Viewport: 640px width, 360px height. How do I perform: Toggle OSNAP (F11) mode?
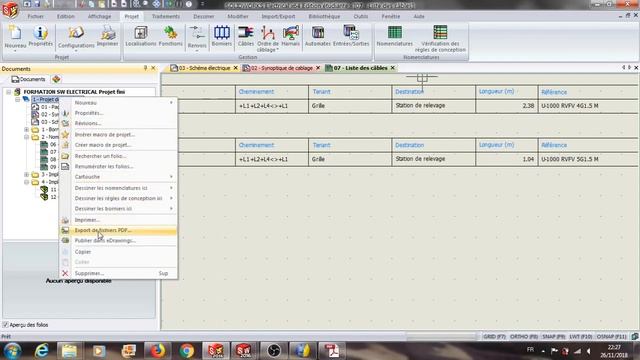611,337
